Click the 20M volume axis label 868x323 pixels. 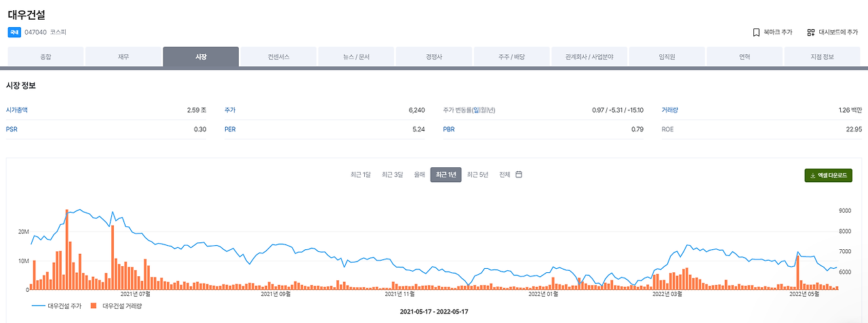(23, 232)
